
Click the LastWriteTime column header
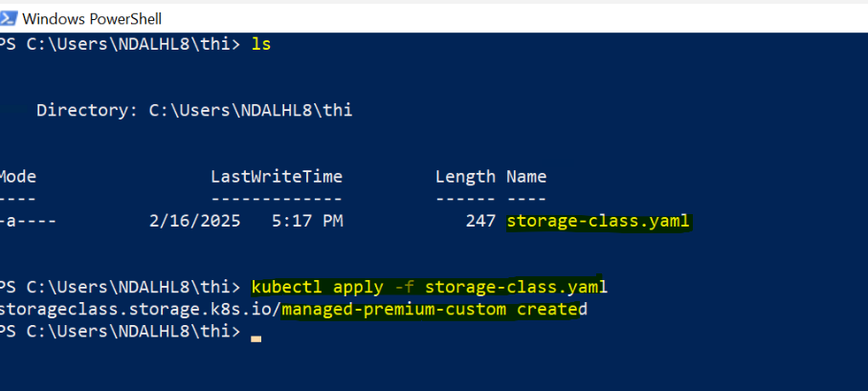point(276,176)
